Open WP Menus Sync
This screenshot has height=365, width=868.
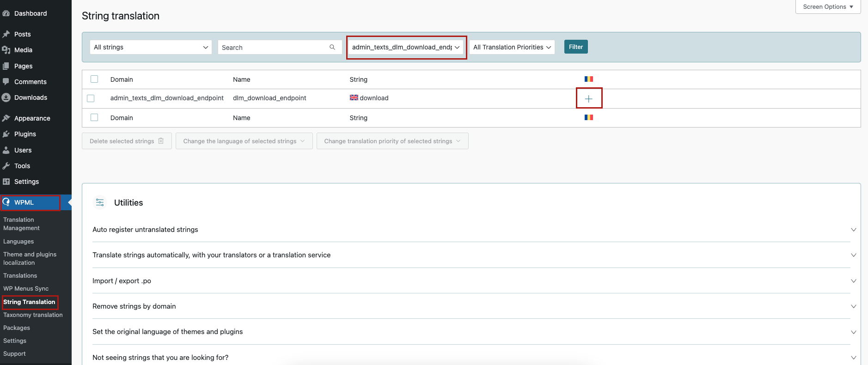pos(26,288)
